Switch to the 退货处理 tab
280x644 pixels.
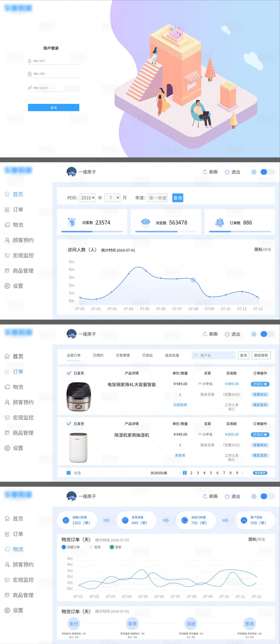[172, 355]
